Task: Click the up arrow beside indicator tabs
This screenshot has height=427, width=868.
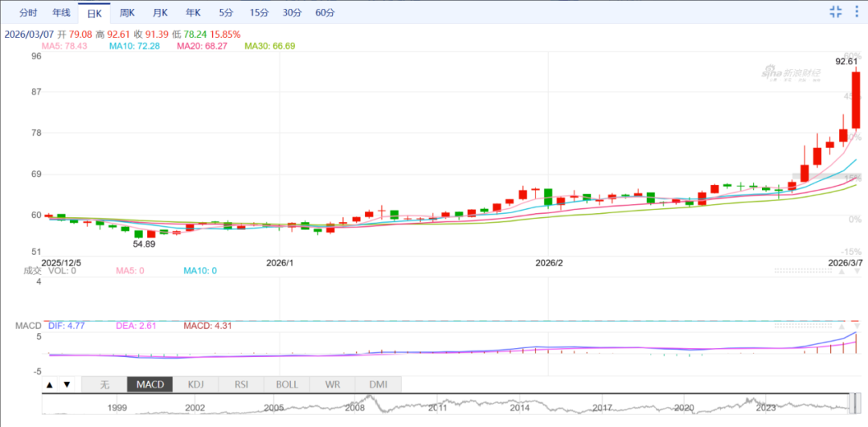Action: coord(50,384)
